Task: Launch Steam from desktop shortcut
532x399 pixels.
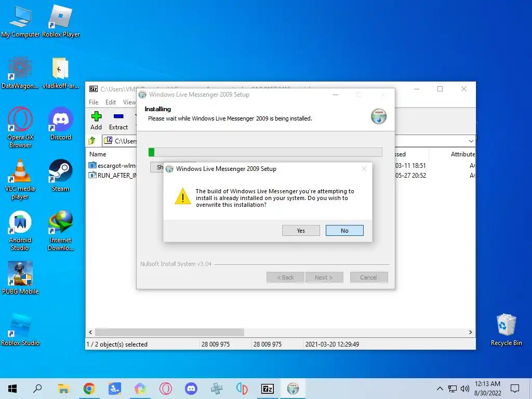Action: [61, 176]
